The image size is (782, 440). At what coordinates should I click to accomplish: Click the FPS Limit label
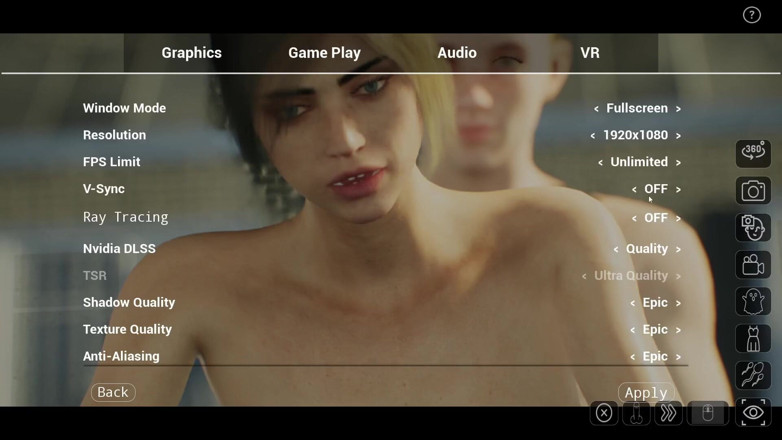(112, 162)
